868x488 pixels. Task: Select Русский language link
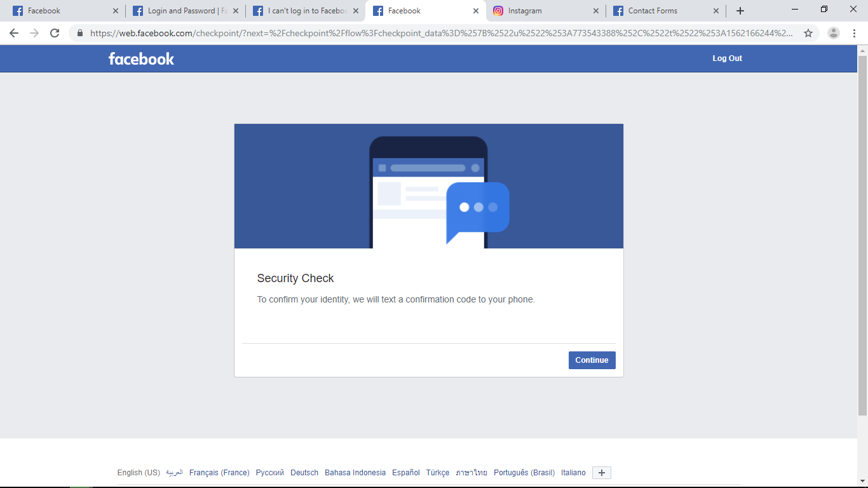(x=270, y=473)
